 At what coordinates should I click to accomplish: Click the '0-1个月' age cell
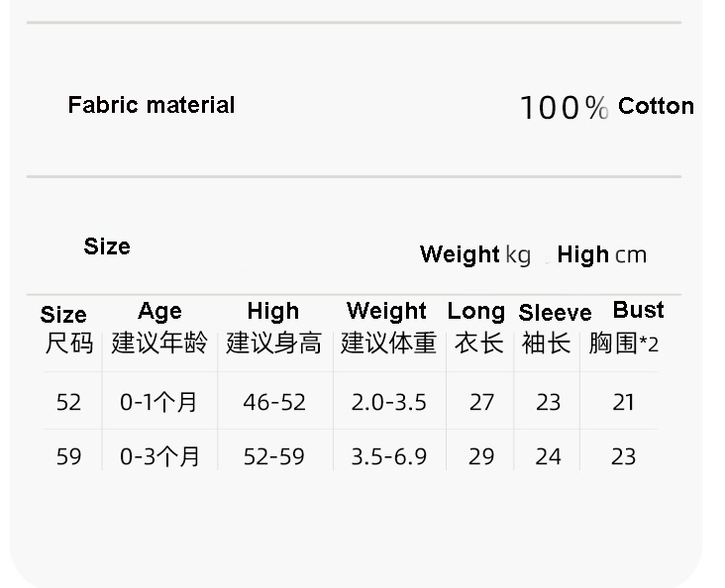pyautogui.click(x=158, y=402)
